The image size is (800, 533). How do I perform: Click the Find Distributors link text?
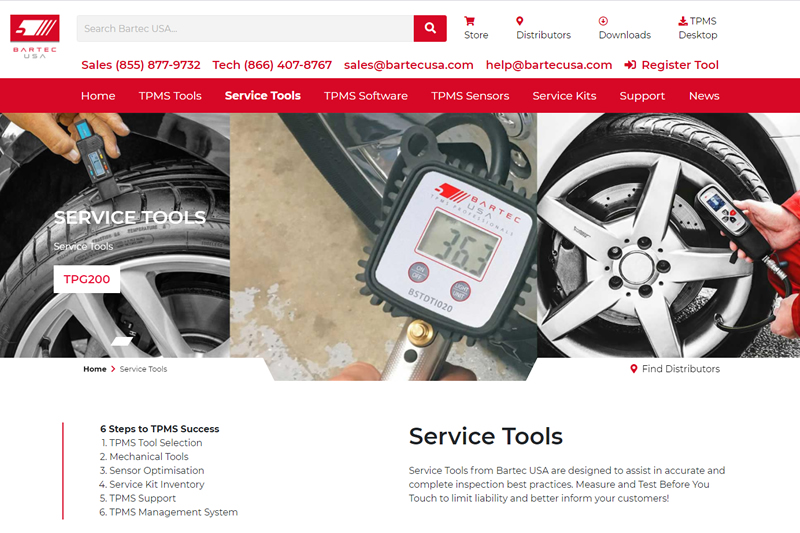681,369
